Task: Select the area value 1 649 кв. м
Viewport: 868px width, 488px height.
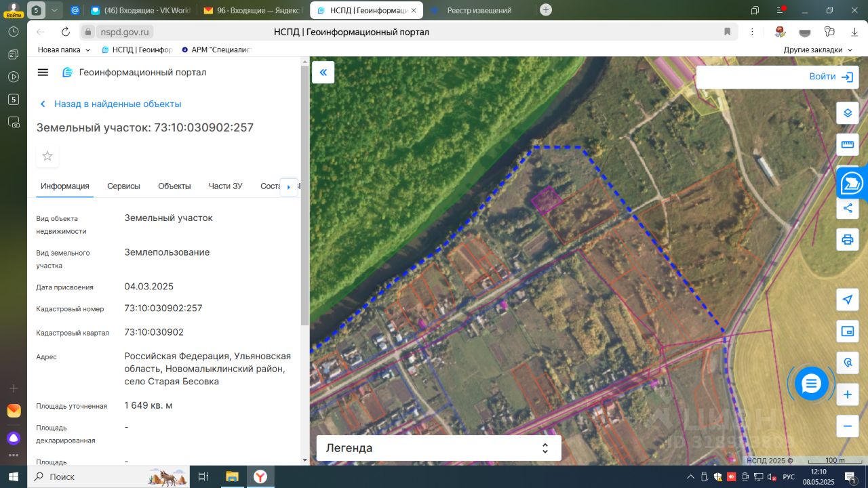Action: click(x=149, y=405)
